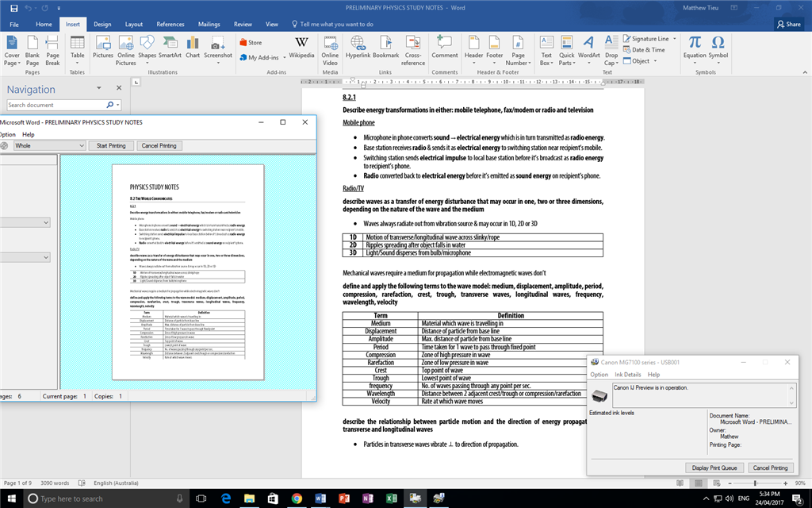Insert a Cover Page from the ribbon
This screenshot has height=508, width=812.
11,50
